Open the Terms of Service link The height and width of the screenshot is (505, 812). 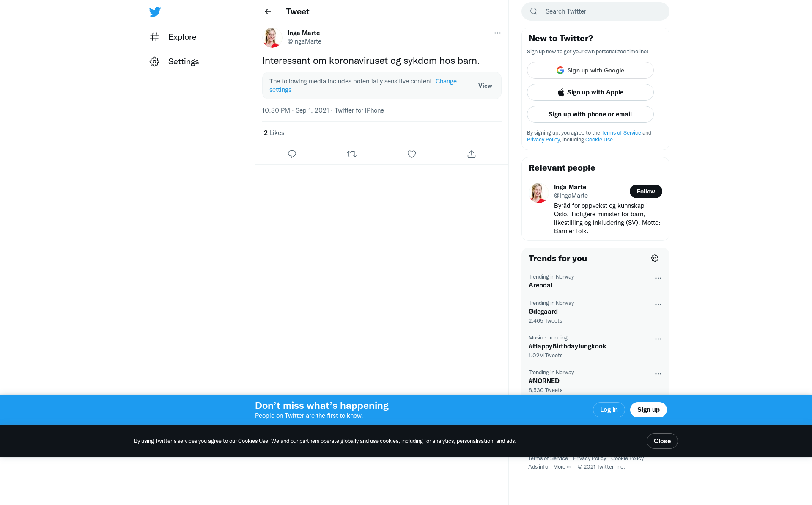pos(621,133)
